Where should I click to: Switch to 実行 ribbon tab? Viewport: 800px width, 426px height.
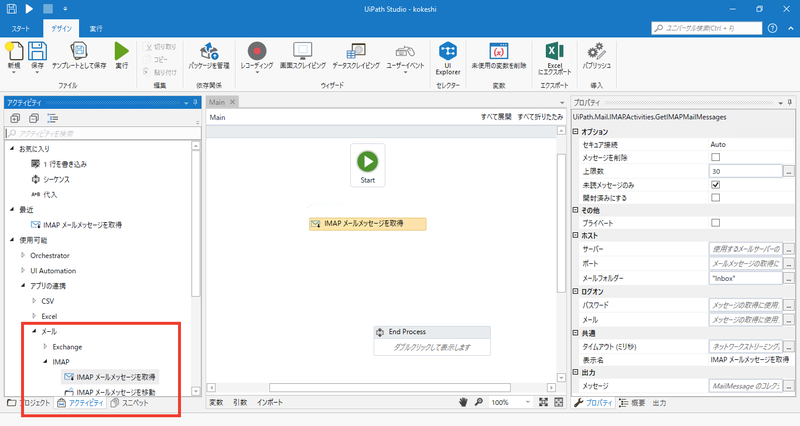click(x=96, y=29)
